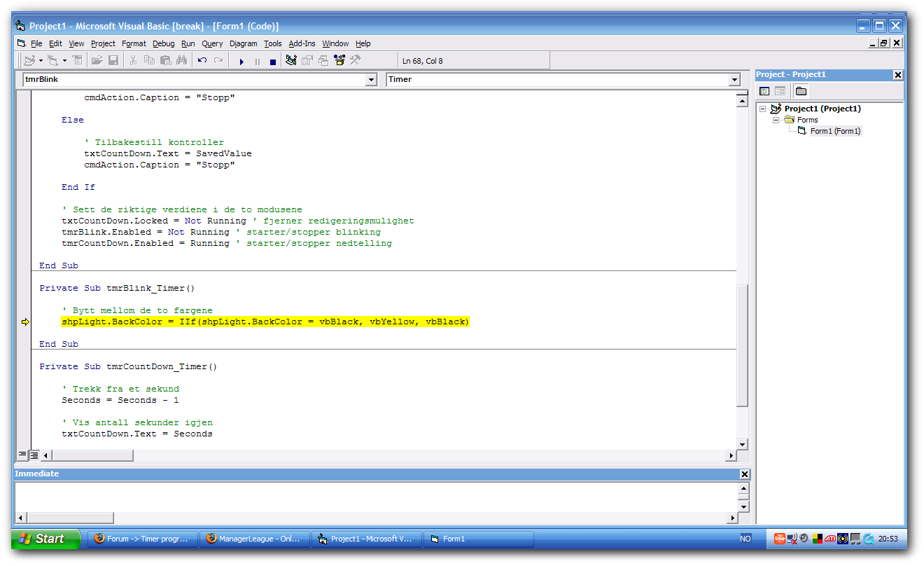
Task: Click the Undo arrow in toolbar
Action: pos(202,61)
